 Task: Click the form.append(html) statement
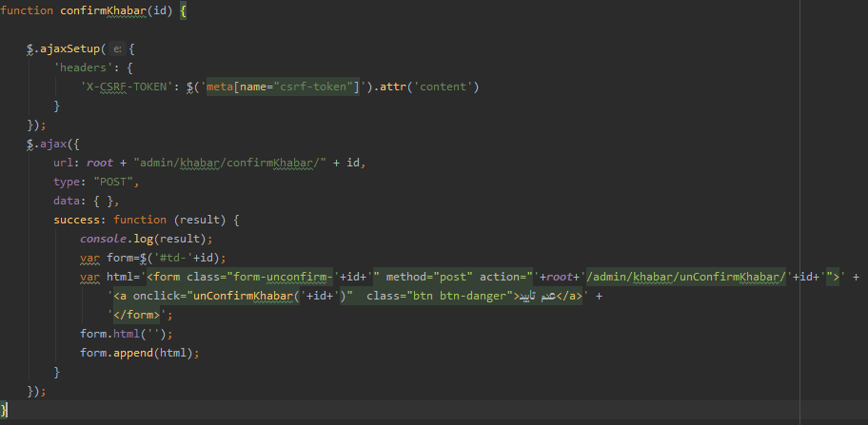(140, 353)
